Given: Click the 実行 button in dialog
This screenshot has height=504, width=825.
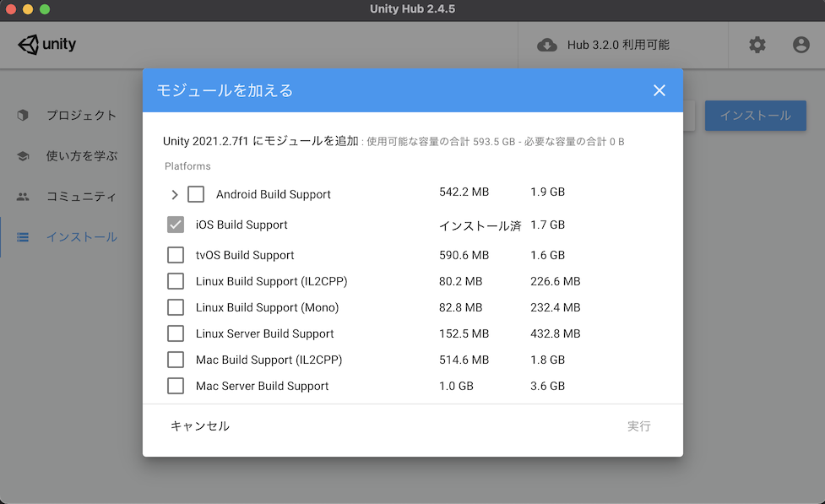Looking at the screenshot, I should click(639, 426).
